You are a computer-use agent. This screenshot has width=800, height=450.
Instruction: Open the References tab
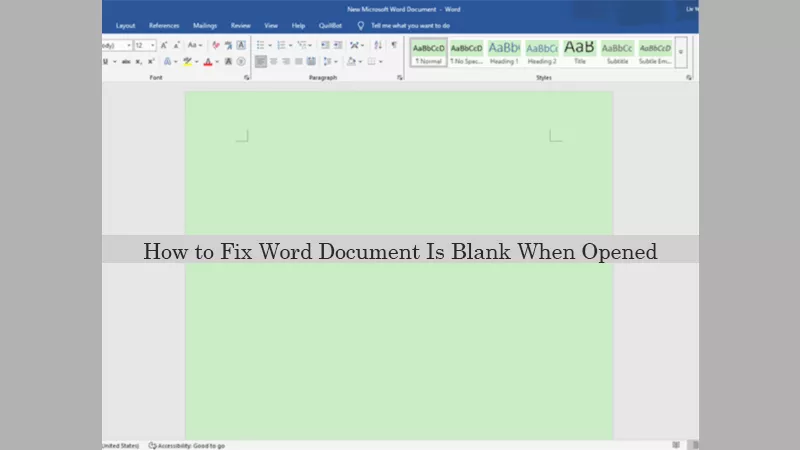[x=164, y=26]
